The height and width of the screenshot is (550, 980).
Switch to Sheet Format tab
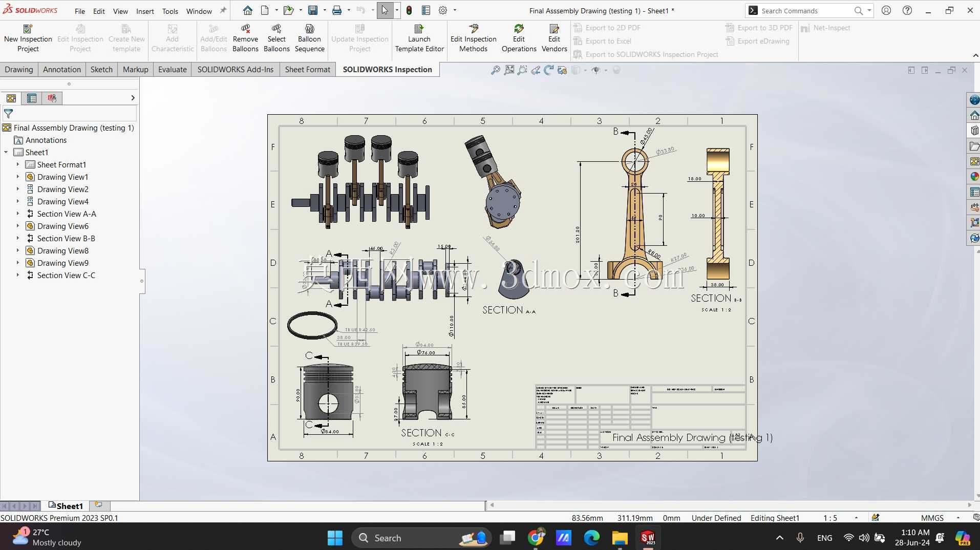tap(308, 70)
